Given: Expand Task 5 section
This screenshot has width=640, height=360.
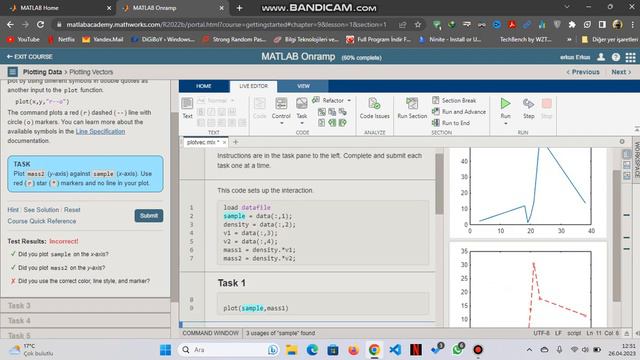Looking at the screenshot, I should (x=85, y=335).
